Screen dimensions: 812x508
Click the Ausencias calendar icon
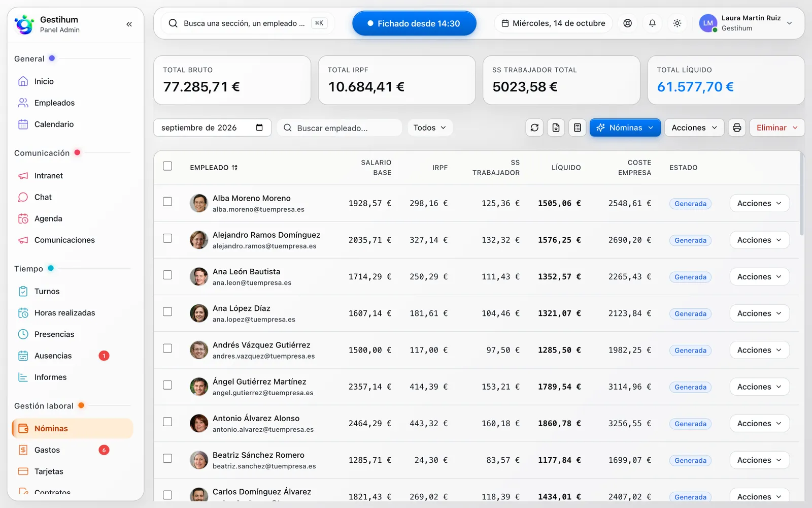coord(23,356)
